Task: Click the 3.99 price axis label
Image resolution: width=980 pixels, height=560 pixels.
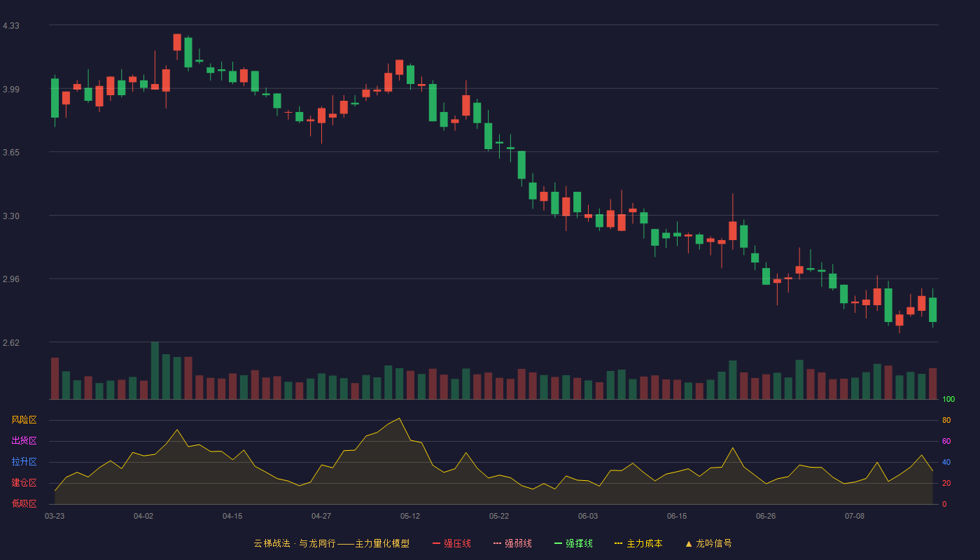Action: tap(11, 89)
